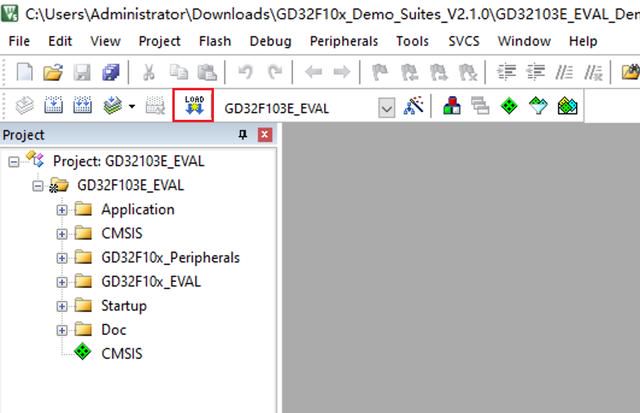Expand the Application folder
This screenshot has height=413, width=640.
click(x=62, y=210)
